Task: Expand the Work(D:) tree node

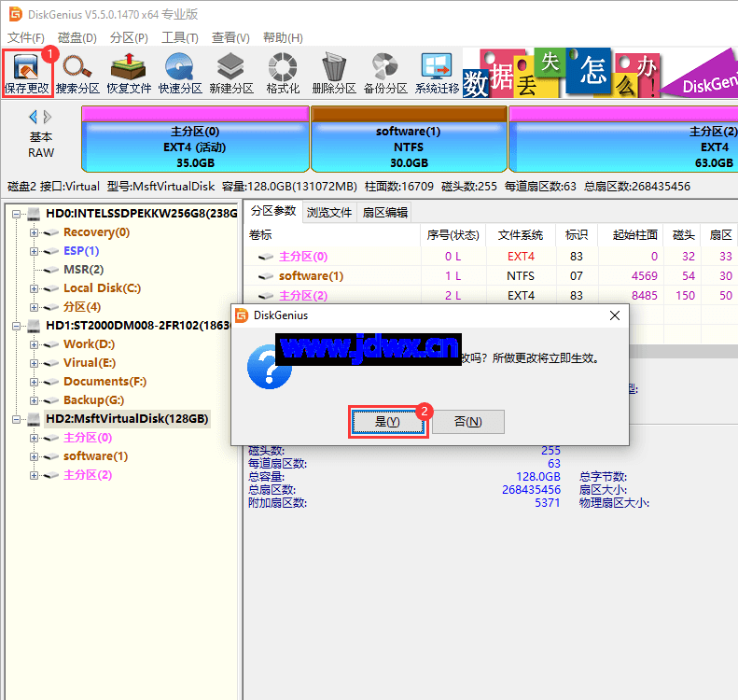Action: (x=34, y=344)
